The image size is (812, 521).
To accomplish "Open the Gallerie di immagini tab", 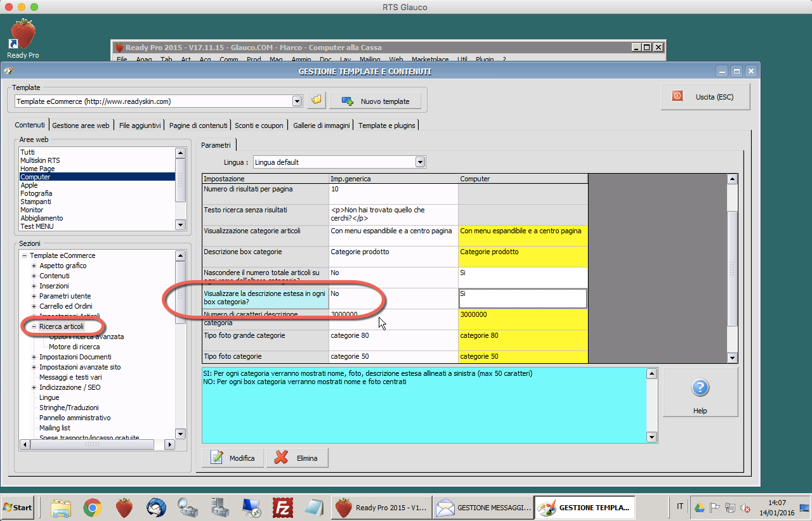I will pos(321,125).
